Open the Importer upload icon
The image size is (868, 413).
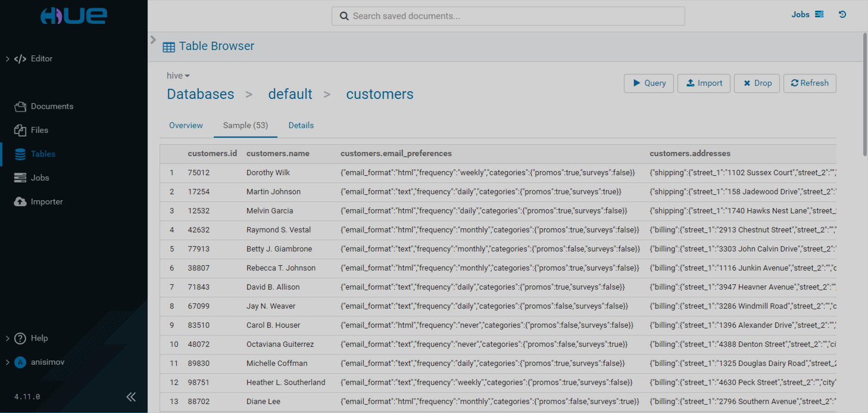pos(20,201)
